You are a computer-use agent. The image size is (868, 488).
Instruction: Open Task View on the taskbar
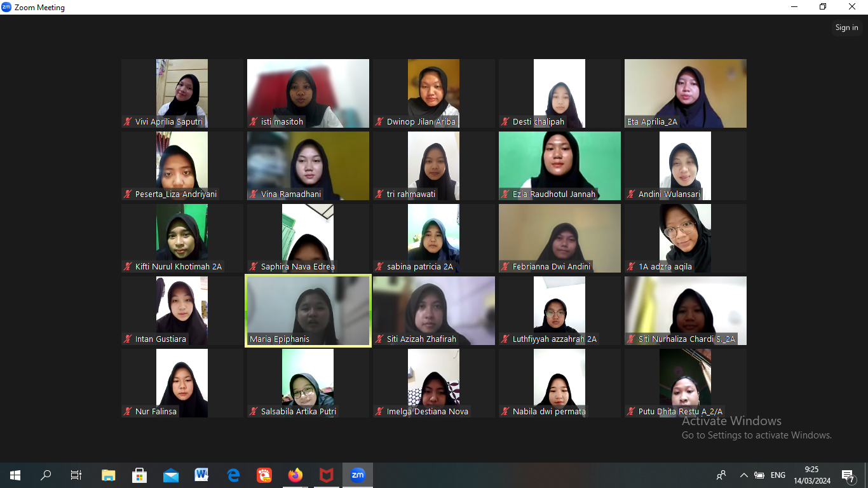pos(76,475)
